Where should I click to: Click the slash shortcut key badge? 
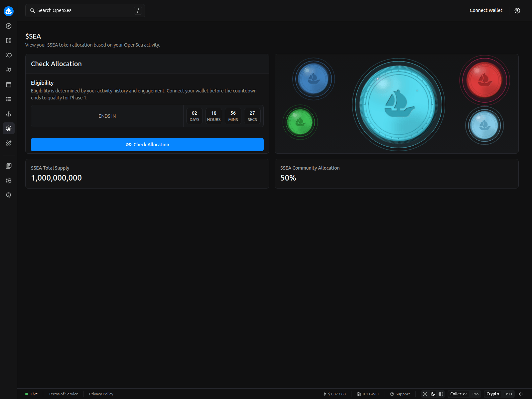click(x=138, y=11)
